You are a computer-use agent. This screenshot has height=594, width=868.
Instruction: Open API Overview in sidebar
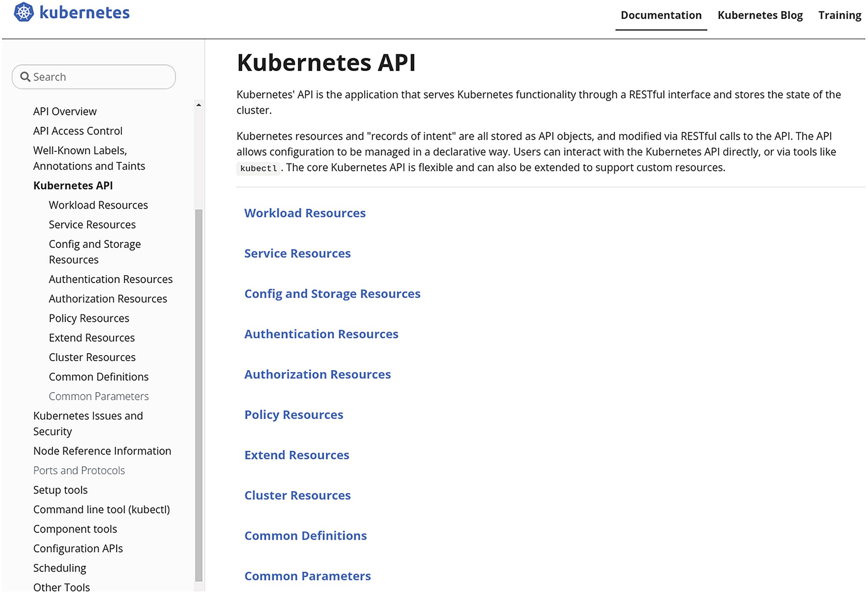65,111
